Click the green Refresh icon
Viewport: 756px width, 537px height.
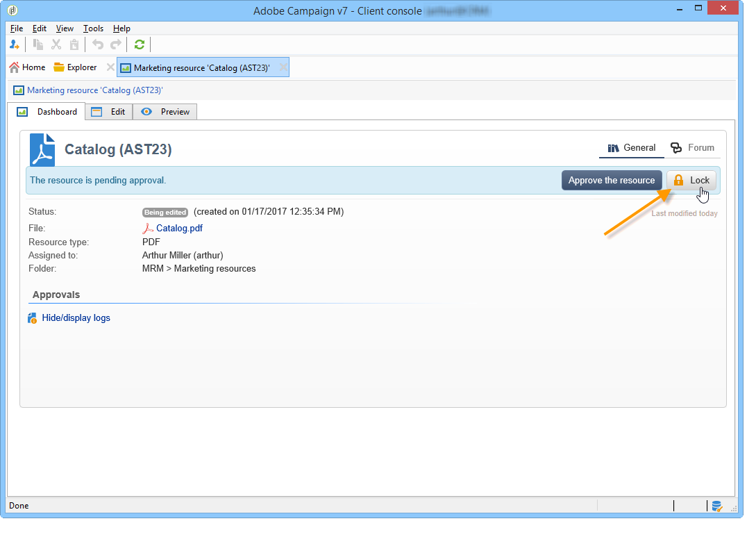pyautogui.click(x=140, y=45)
